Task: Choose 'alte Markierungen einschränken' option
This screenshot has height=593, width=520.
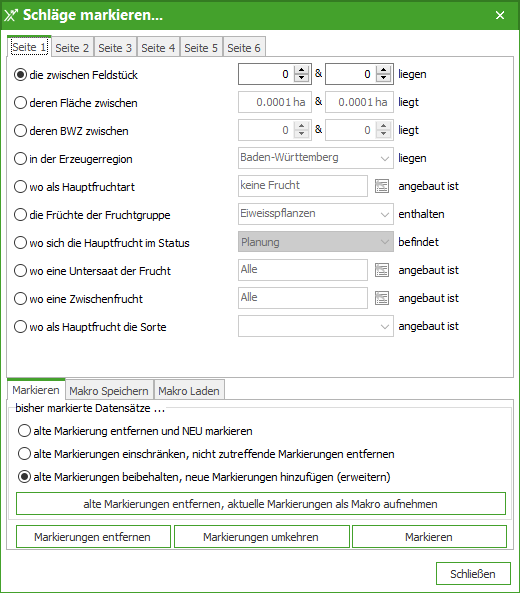Action: (x=206, y=453)
